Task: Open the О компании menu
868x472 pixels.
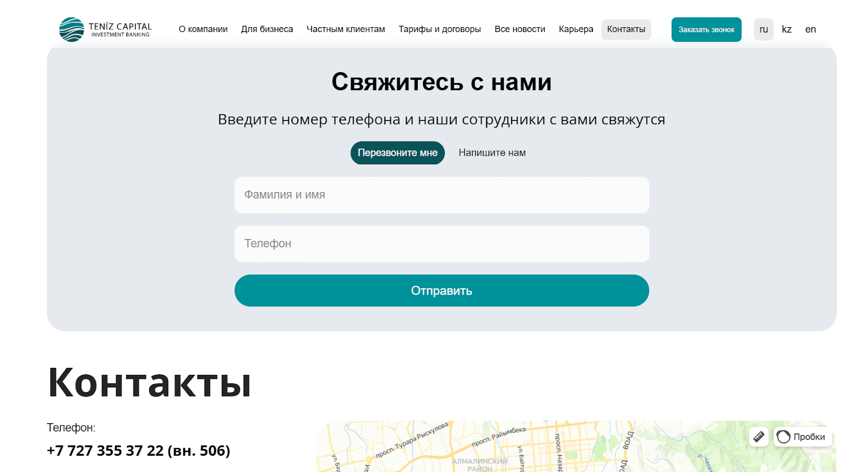Action: 203,29
